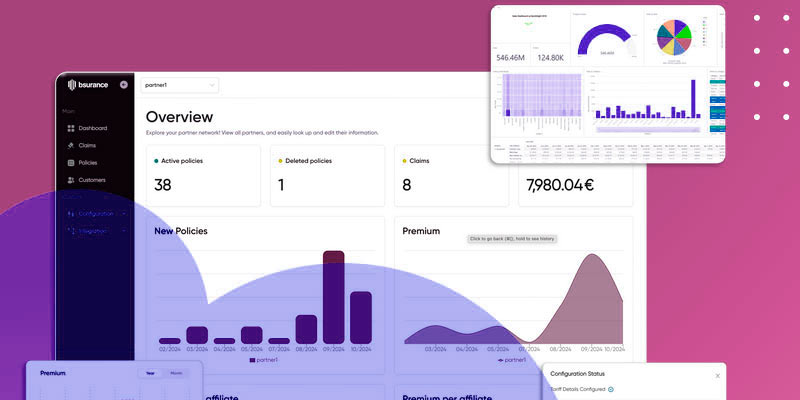
Task: Click the New Policies chart title
Action: coord(181,231)
